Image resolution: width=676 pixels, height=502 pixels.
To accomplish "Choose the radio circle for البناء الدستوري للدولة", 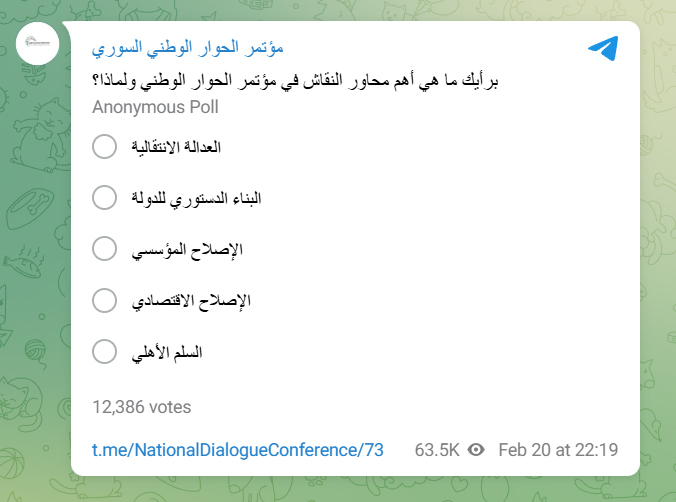I will click(x=104, y=198).
